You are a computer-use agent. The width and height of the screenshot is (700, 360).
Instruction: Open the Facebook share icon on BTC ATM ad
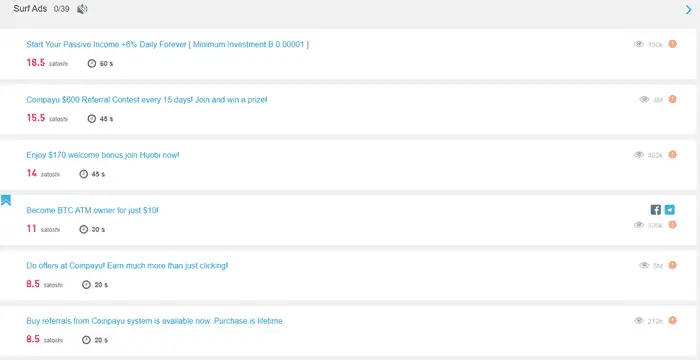[x=655, y=209]
